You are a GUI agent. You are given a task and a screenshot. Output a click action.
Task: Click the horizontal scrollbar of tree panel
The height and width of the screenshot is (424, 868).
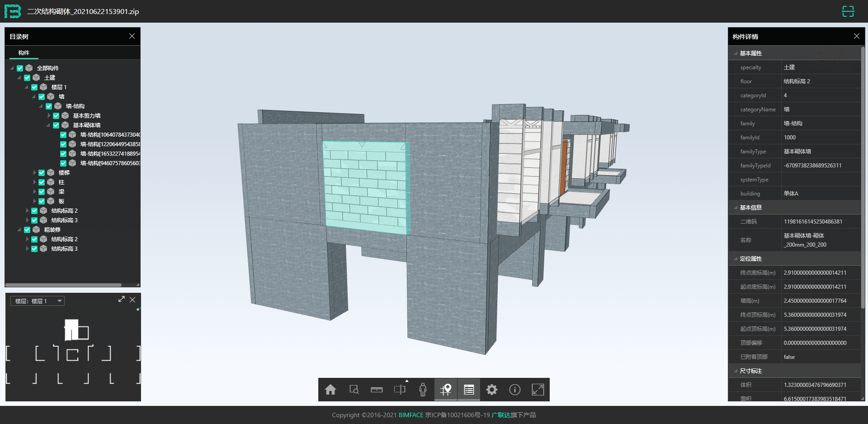(x=63, y=285)
